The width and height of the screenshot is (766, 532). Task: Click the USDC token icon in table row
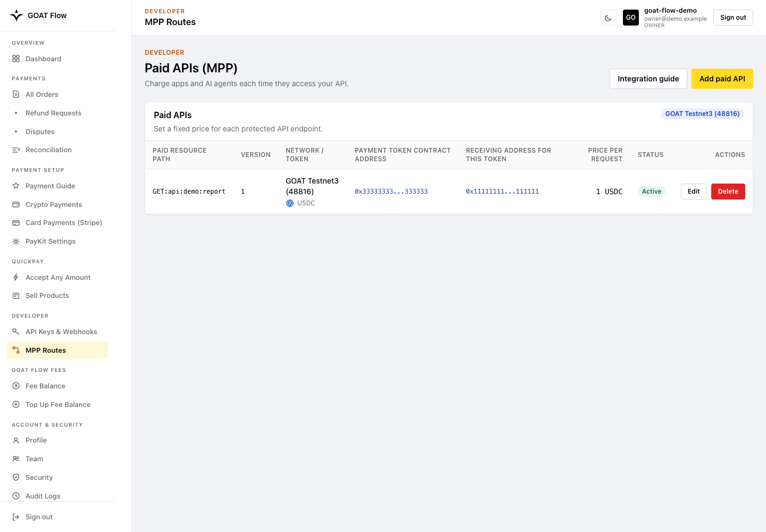[290, 203]
